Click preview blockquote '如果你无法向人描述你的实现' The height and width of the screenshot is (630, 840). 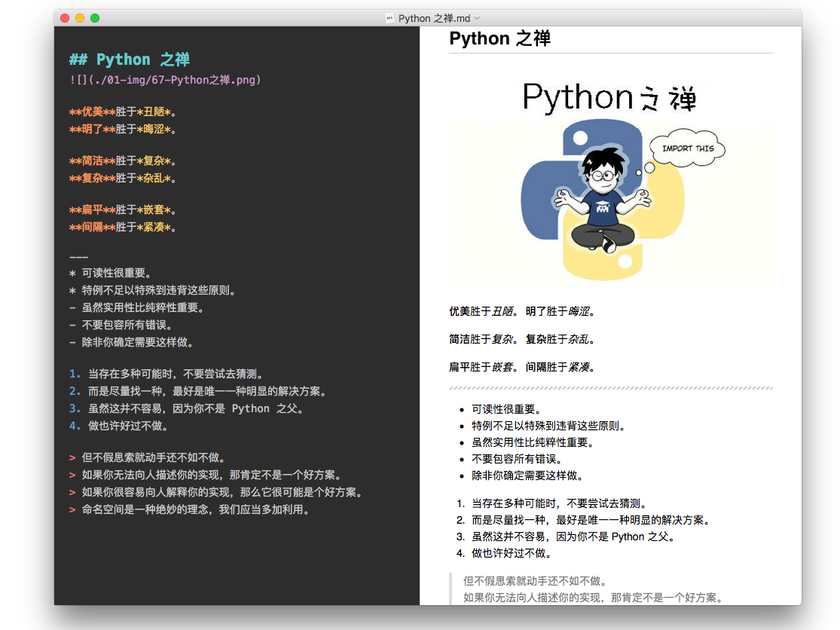click(594, 598)
